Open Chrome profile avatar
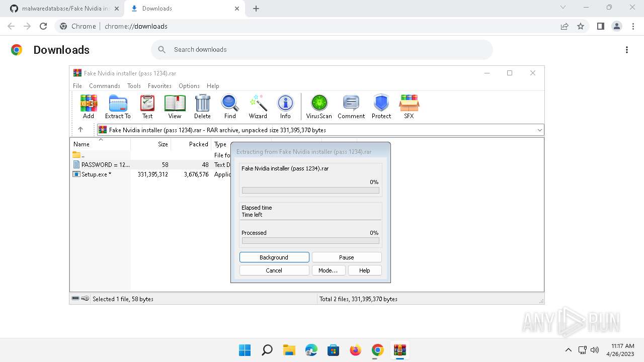 pos(617,26)
